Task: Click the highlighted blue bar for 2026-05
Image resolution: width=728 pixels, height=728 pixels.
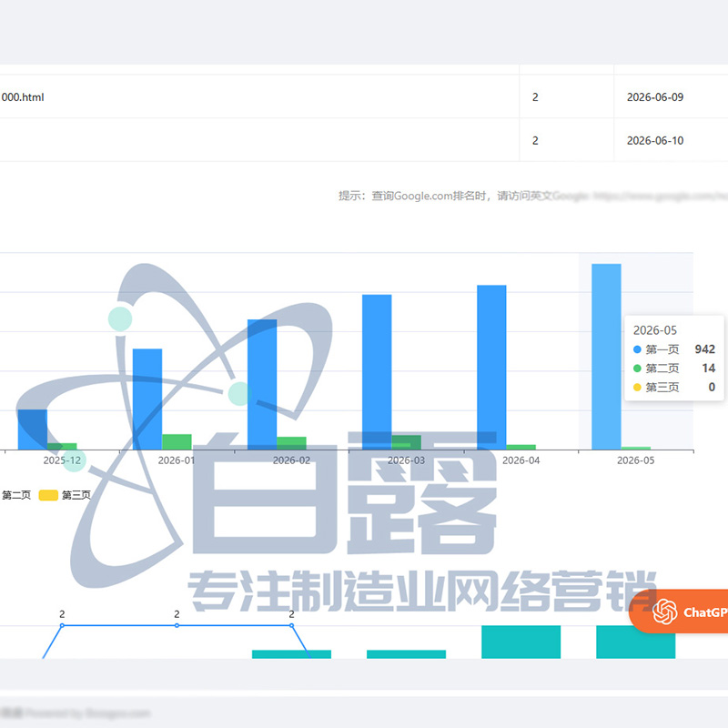Action: click(606, 357)
